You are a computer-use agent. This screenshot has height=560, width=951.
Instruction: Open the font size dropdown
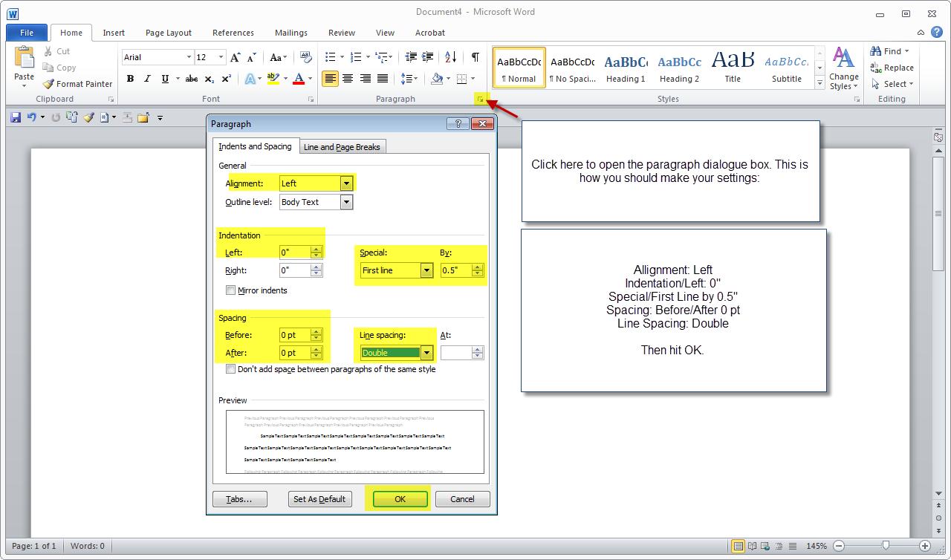(221, 57)
